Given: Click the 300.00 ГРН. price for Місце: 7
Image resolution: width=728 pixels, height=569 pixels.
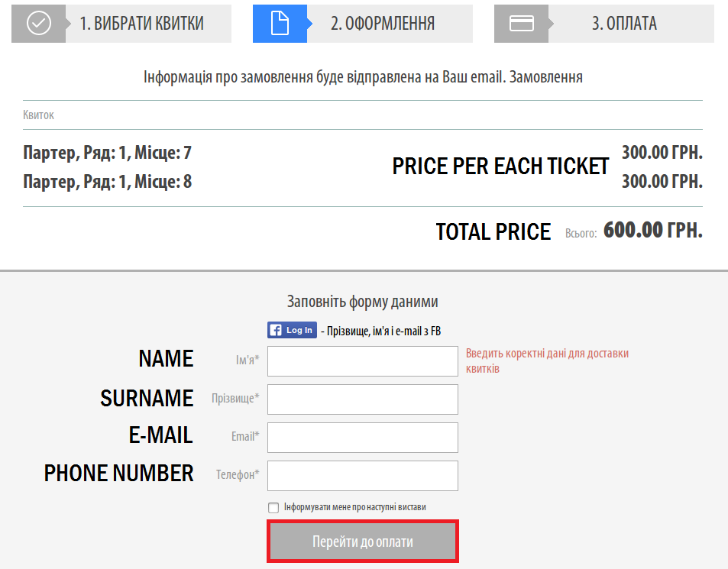Looking at the screenshot, I should coord(662,152).
